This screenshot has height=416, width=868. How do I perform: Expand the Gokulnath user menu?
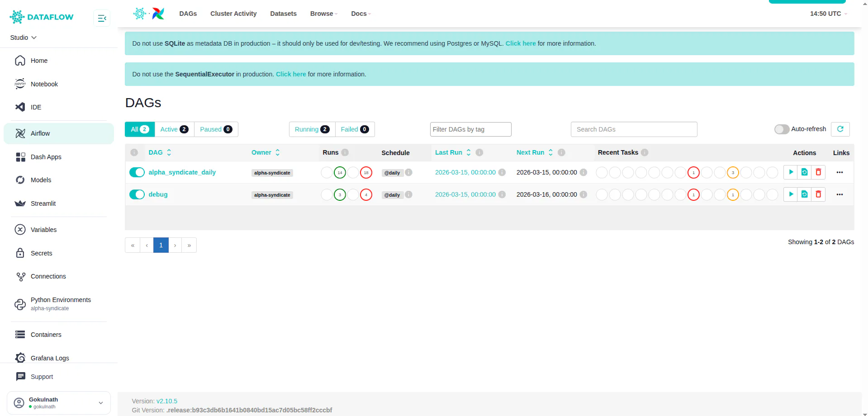pos(59,402)
